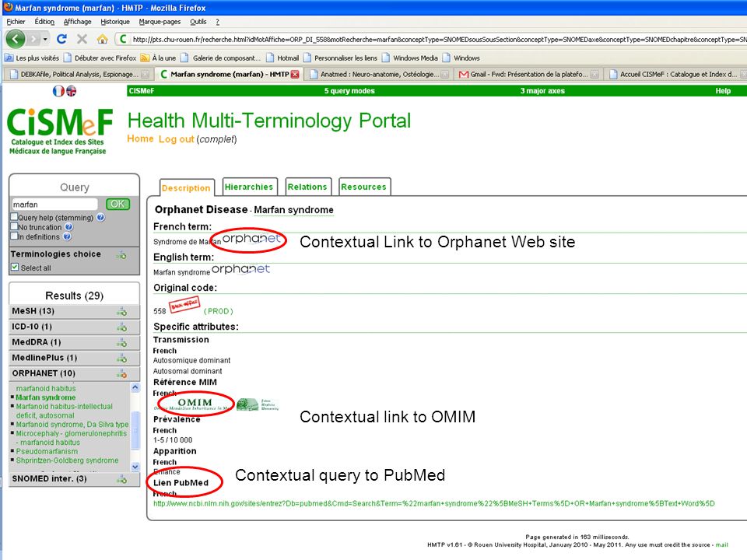Image resolution: width=747 pixels, height=560 pixels.
Task: Expand SNOMED inter. (3) results icon
Action: click(121, 480)
